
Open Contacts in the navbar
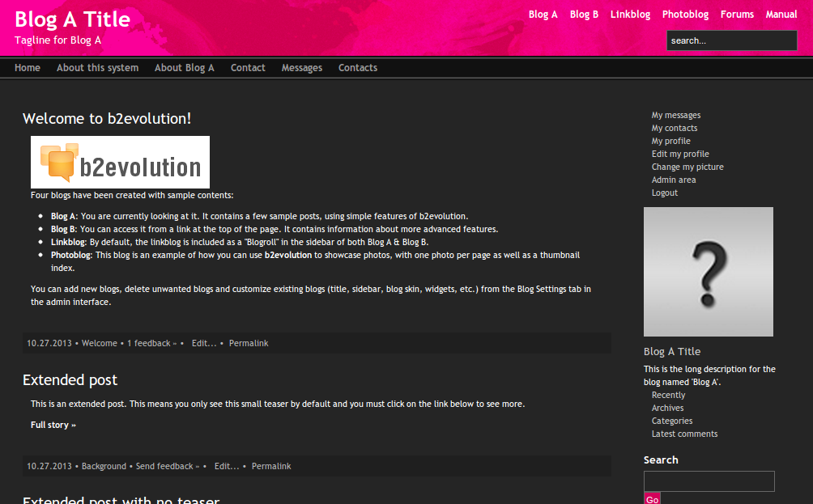358,68
